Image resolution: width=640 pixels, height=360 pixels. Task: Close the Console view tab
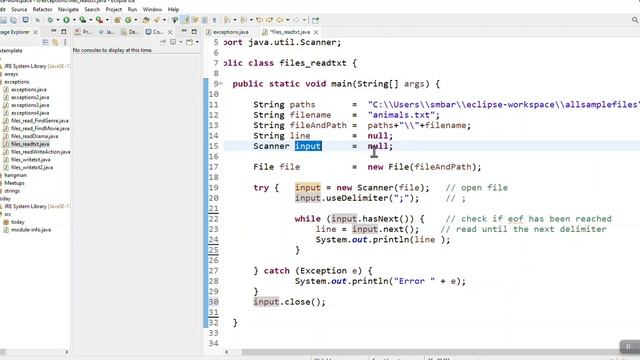[170, 32]
